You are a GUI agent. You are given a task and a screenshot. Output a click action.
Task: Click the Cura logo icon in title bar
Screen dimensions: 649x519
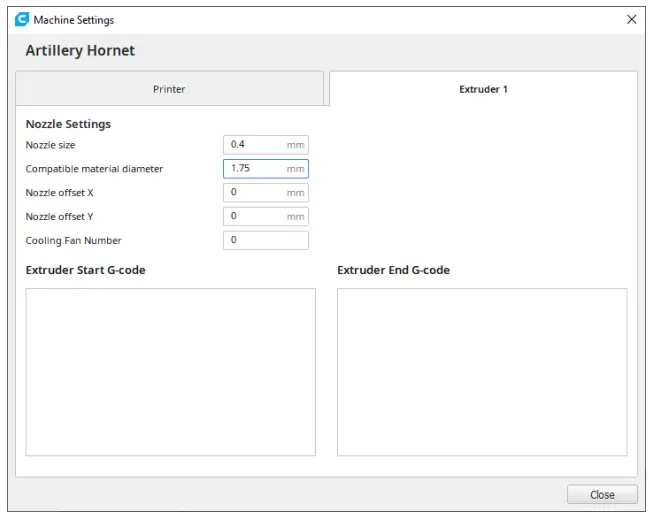pyautogui.click(x=22, y=19)
